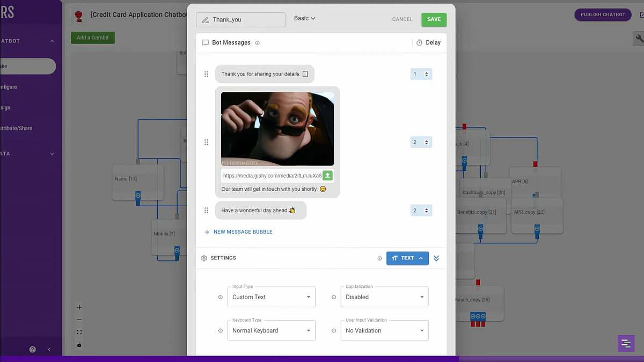The height and width of the screenshot is (362, 644).
Task: Click the Settings gear icon
Action: click(204, 258)
